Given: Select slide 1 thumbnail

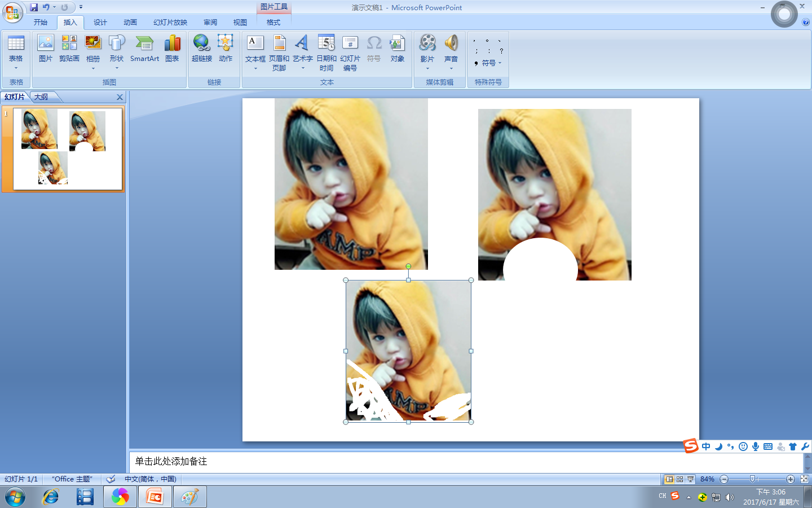Looking at the screenshot, I should tap(68, 149).
